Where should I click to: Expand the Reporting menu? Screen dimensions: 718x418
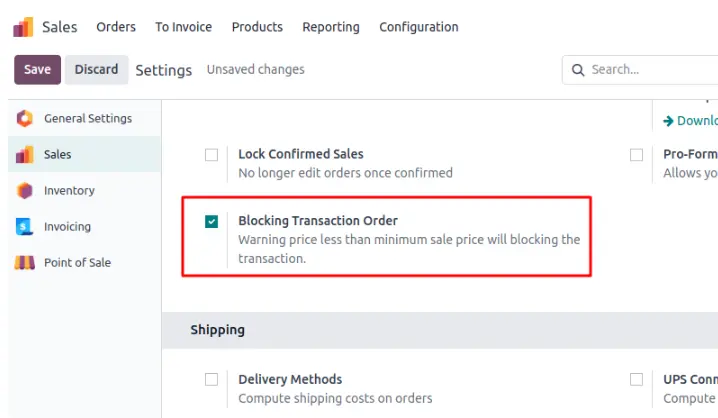[x=331, y=27]
